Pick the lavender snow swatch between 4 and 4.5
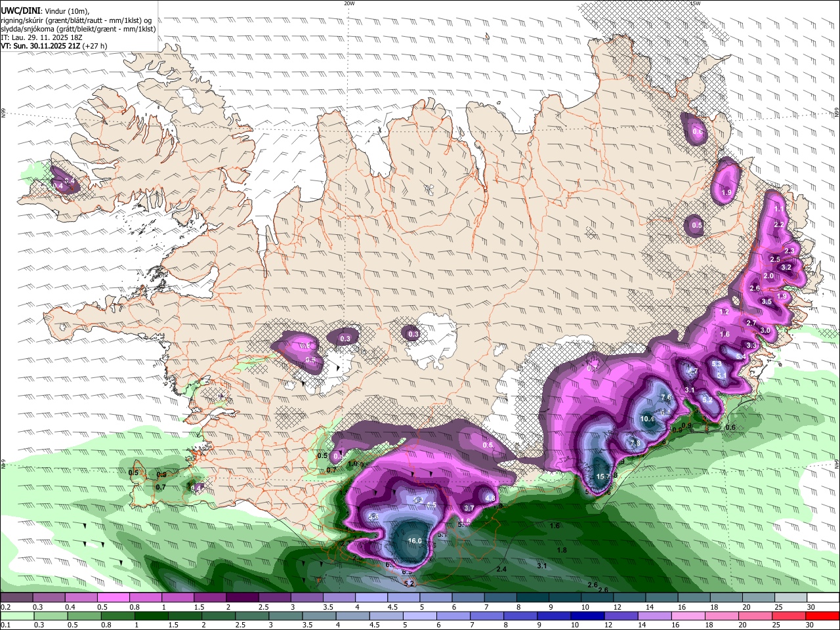840x630 pixels. click(371, 598)
